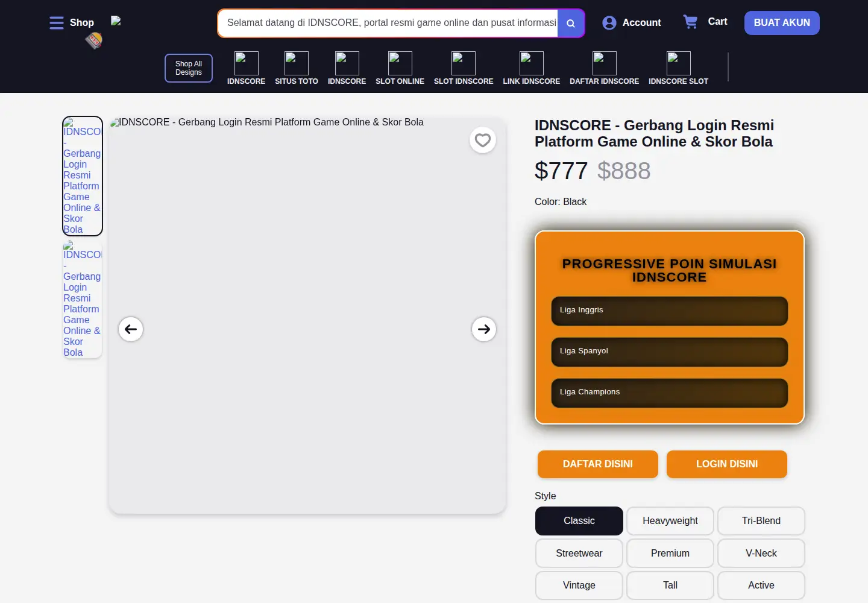868x603 pixels.
Task: Pick the Premium style option
Action: 670,554
